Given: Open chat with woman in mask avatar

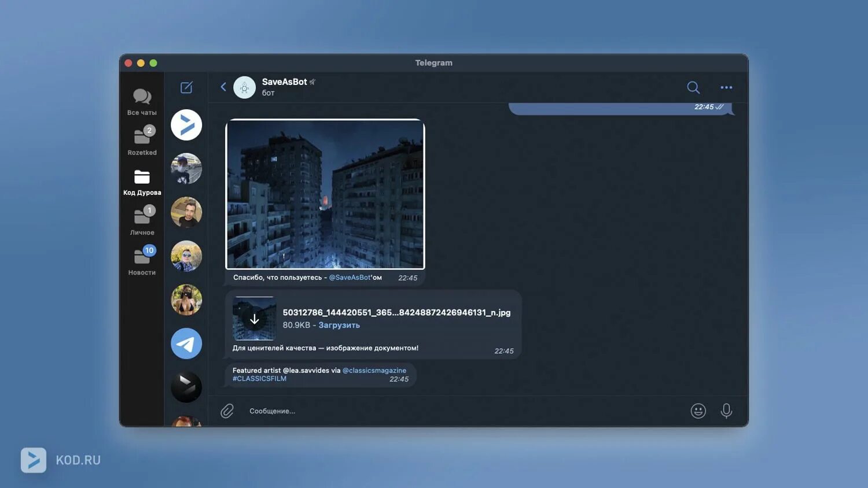Looking at the screenshot, I should click(x=186, y=300).
